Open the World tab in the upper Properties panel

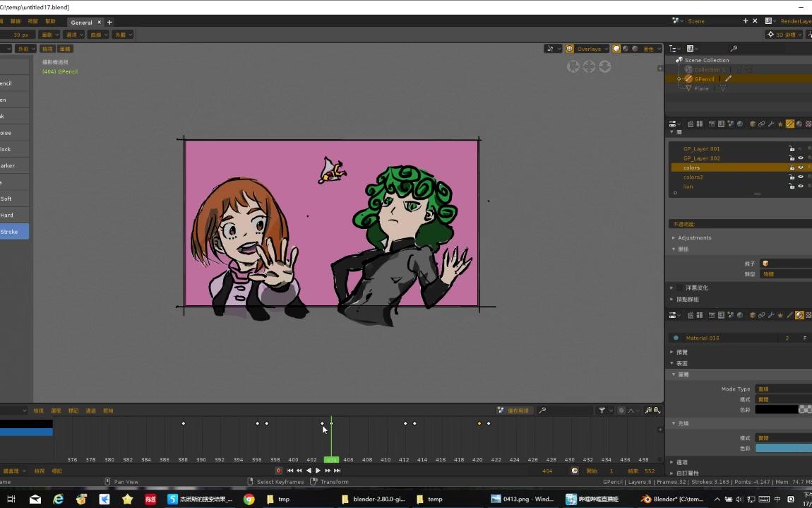point(740,124)
